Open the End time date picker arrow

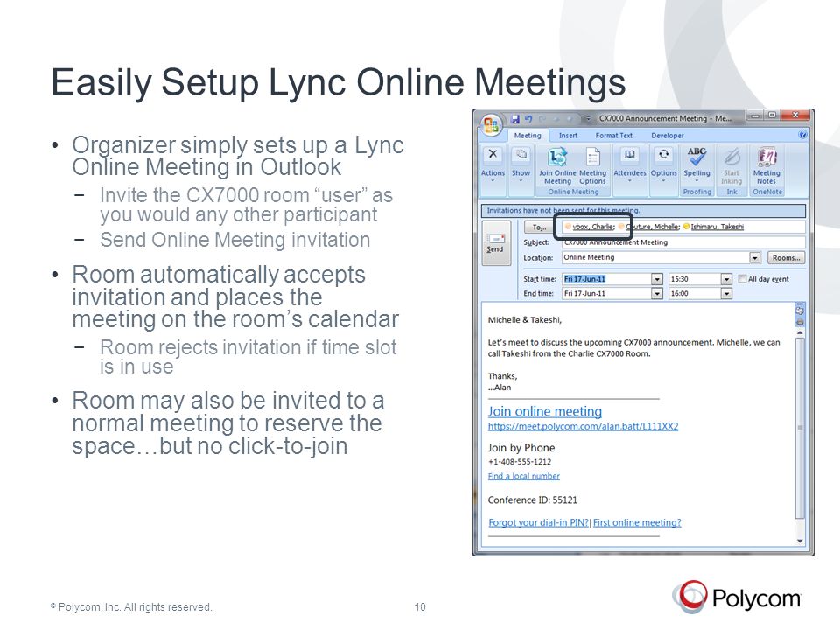657,294
